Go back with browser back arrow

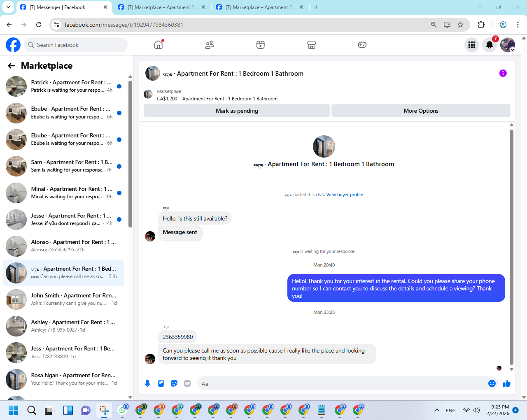9,25
